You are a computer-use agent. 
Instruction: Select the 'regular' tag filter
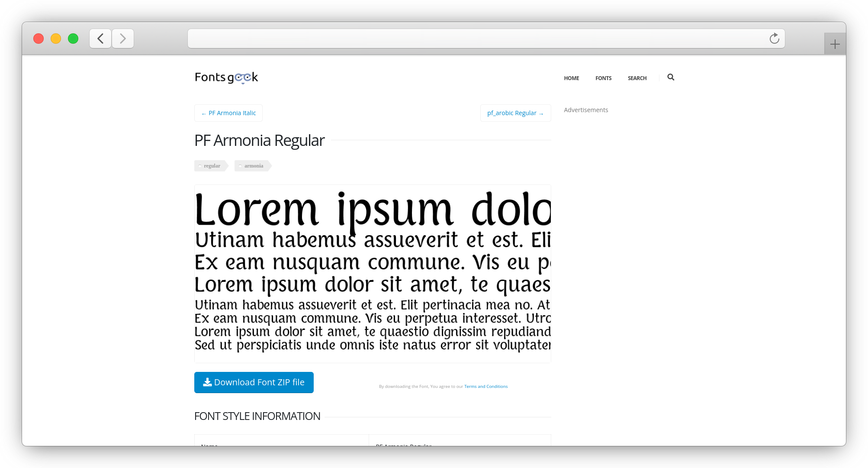pos(212,165)
